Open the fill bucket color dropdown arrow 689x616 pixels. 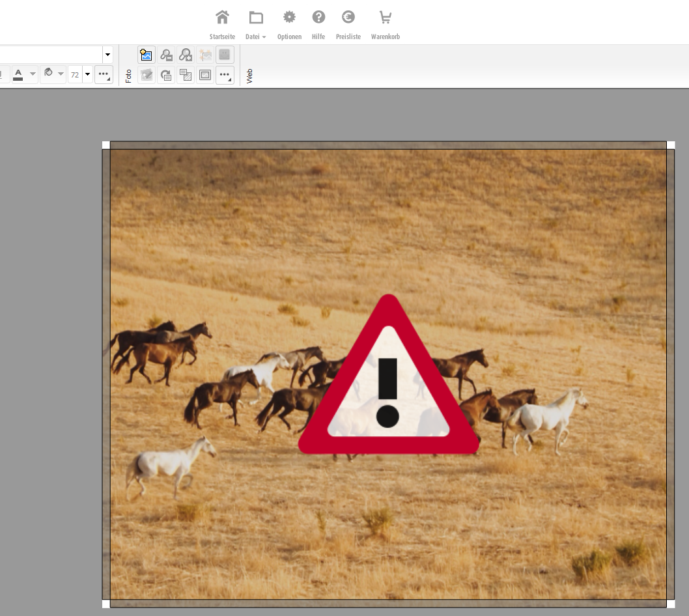tap(61, 75)
